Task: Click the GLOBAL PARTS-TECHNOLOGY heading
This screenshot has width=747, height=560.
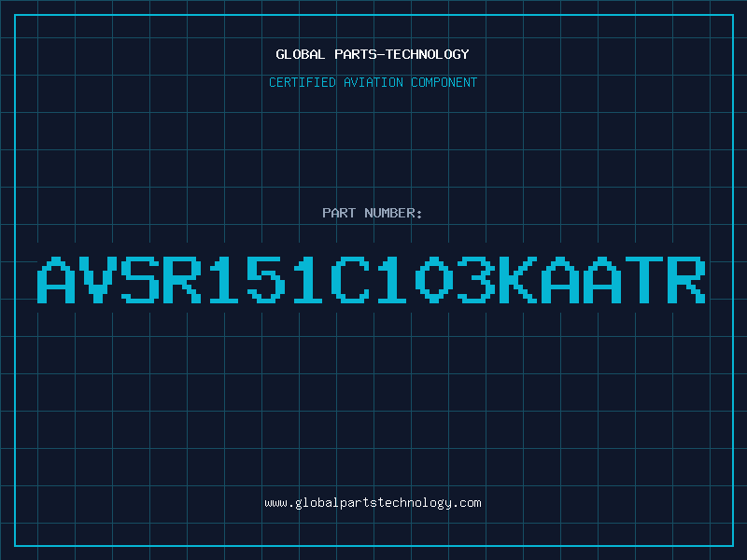Action: [x=373, y=54]
